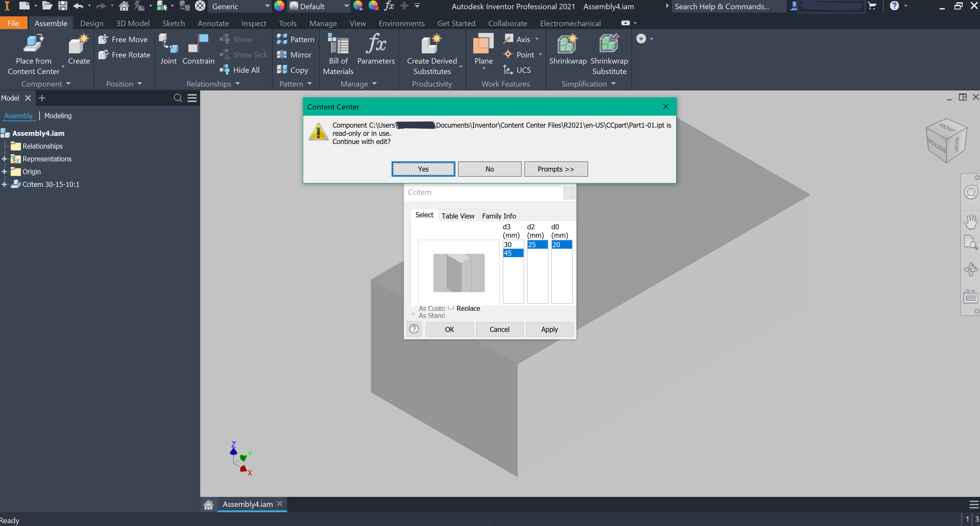
Task: Switch to the Table View tab
Action: coord(458,216)
